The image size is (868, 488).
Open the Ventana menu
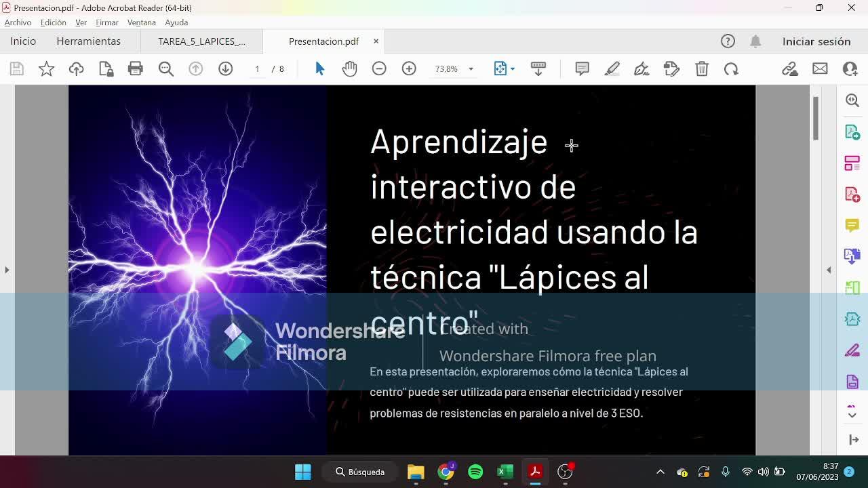tap(142, 22)
